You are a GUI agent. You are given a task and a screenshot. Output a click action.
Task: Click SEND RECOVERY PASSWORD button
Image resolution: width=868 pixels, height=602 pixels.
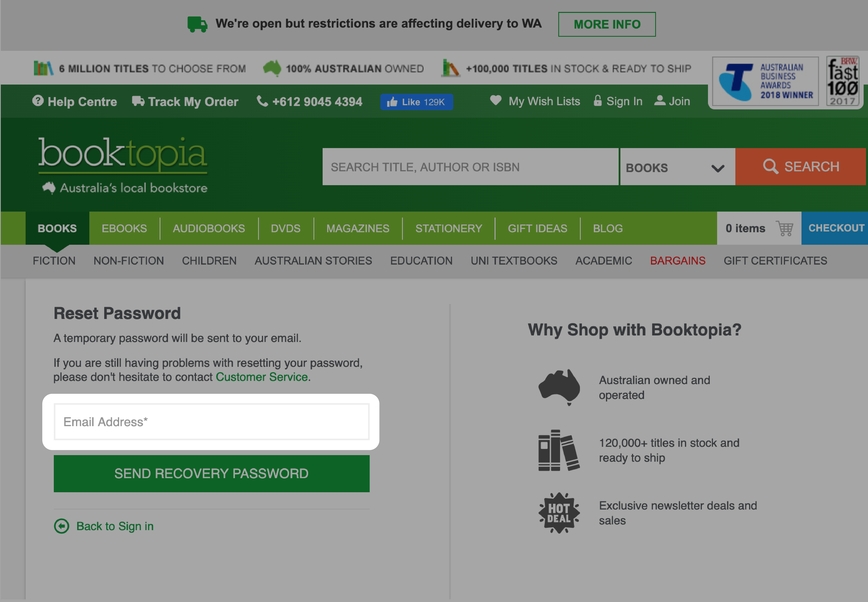[x=212, y=473]
